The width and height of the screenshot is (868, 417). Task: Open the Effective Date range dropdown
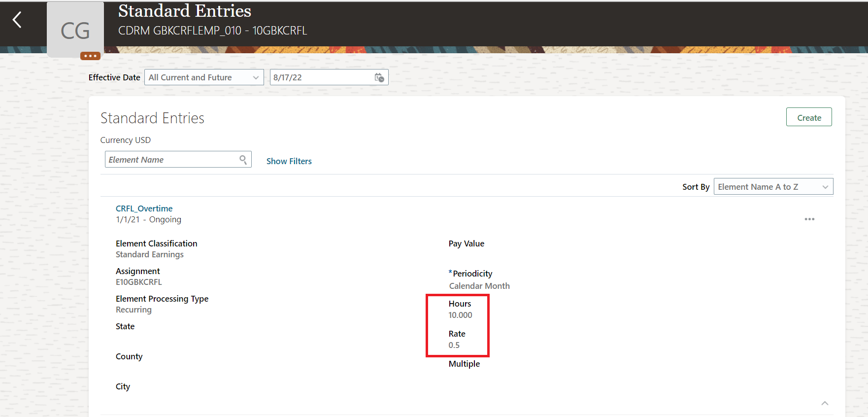click(x=204, y=77)
